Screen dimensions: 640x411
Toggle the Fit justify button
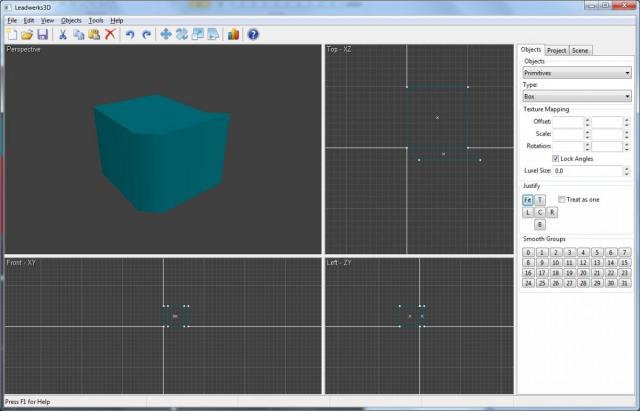(527, 200)
